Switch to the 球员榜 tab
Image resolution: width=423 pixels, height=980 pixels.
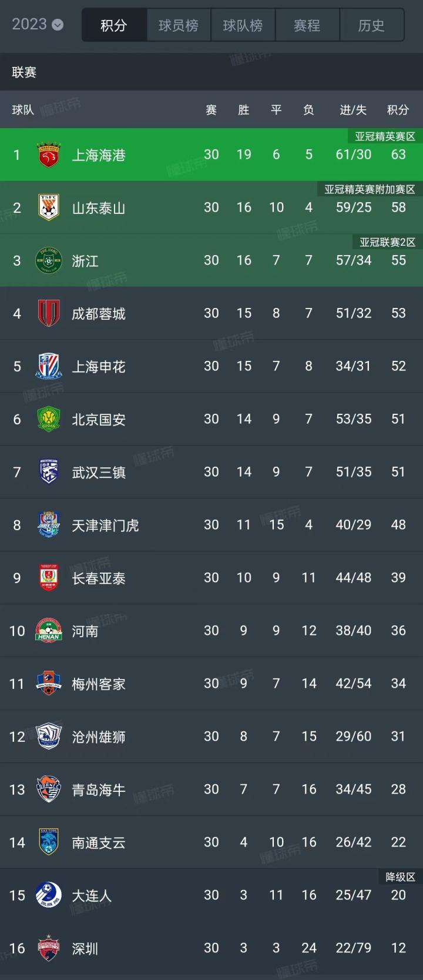[x=178, y=25]
